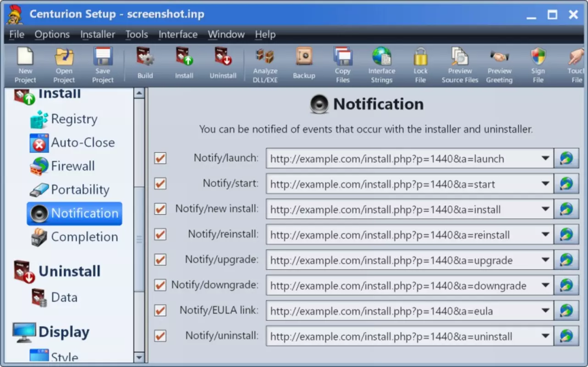The height and width of the screenshot is (367, 588).
Task: Open the Completion page
Action: coord(74,237)
